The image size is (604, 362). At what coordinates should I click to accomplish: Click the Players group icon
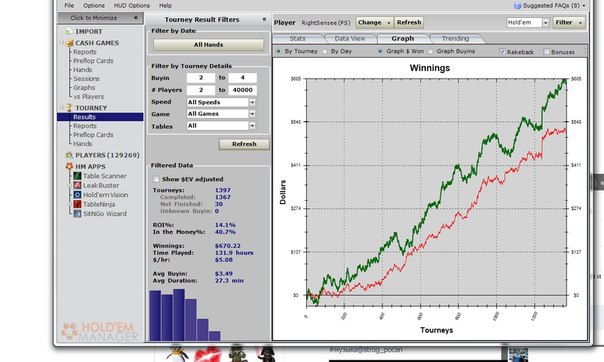click(x=69, y=155)
